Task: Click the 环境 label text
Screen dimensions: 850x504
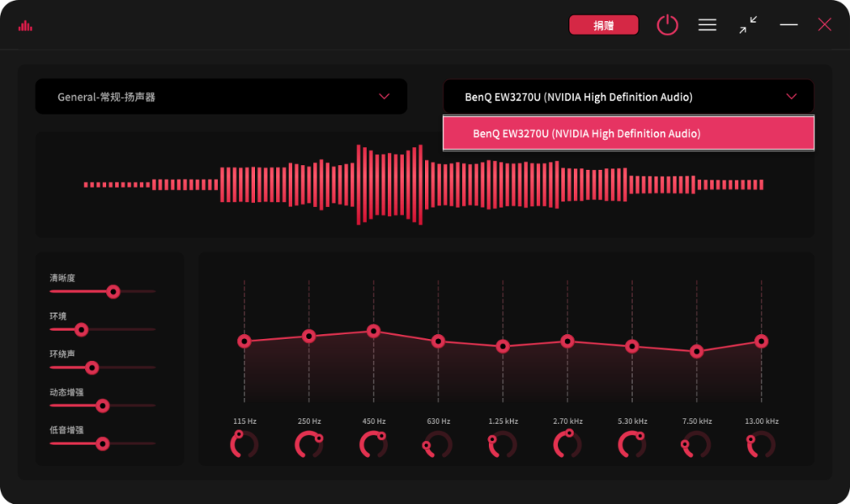Action: tap(58, 316)
